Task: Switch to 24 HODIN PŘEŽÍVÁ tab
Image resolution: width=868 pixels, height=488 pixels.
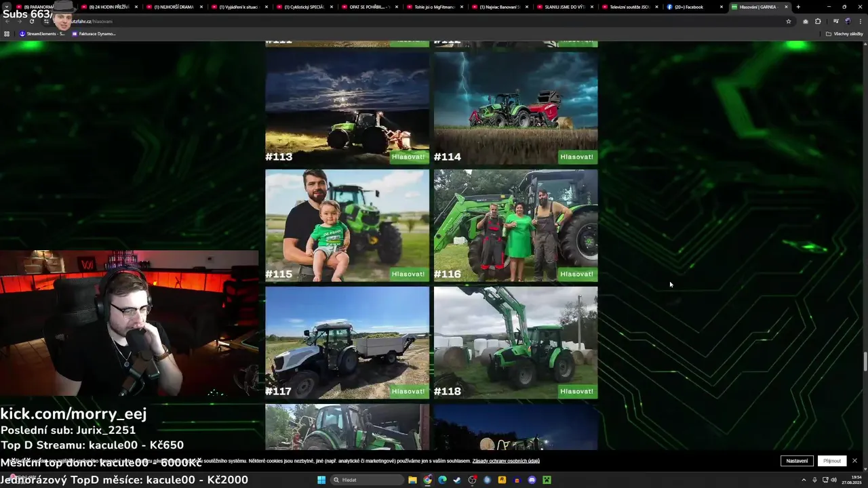Action: click(x=108, y=7)
